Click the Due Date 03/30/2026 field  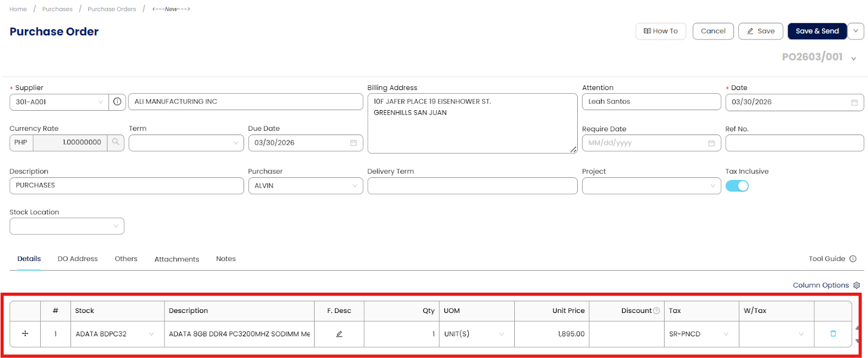[305, 143]
